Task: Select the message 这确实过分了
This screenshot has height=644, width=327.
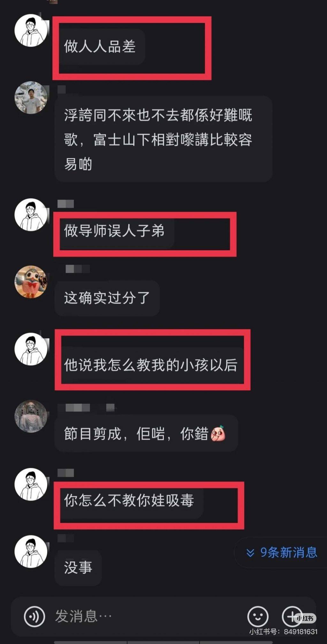Action: [107, 298]
